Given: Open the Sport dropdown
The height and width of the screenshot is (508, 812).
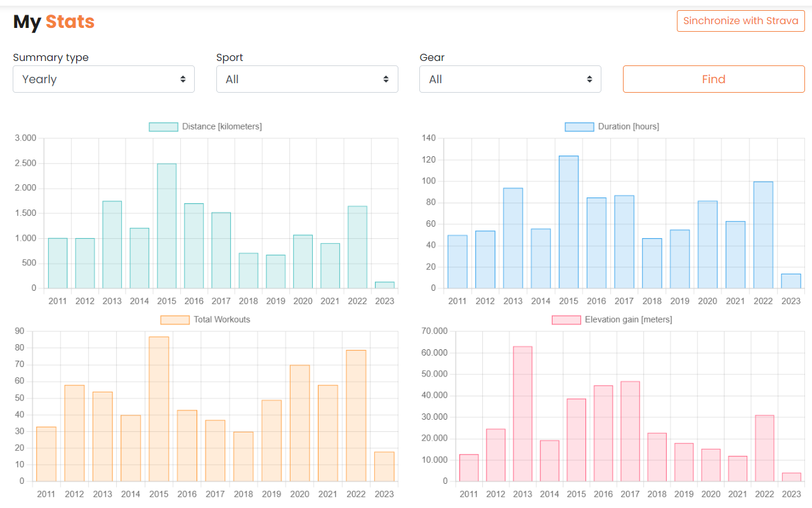Looking at the screenshot, I should click(x=307, y=79).
